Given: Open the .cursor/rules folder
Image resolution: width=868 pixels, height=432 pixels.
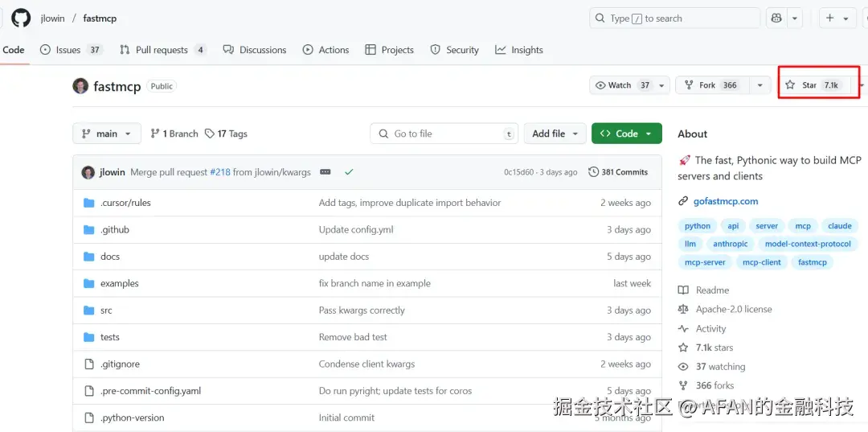Looking at the screenshot, I should (125, 203).
